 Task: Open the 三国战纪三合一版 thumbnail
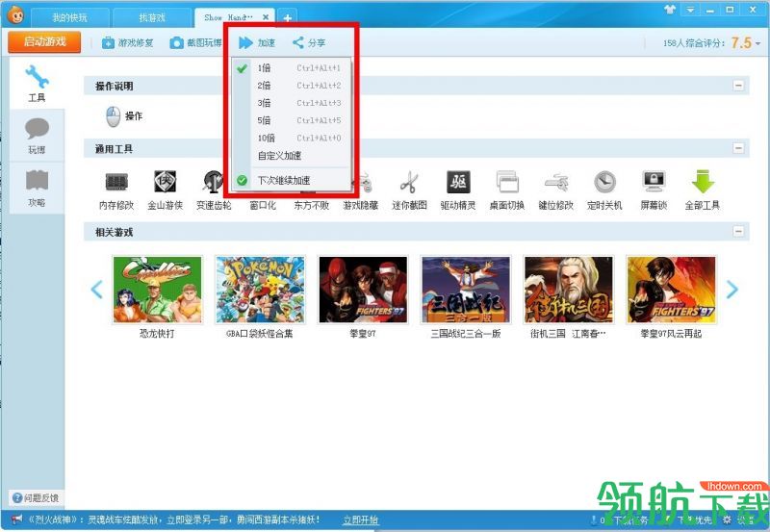(x=466, y=290)
